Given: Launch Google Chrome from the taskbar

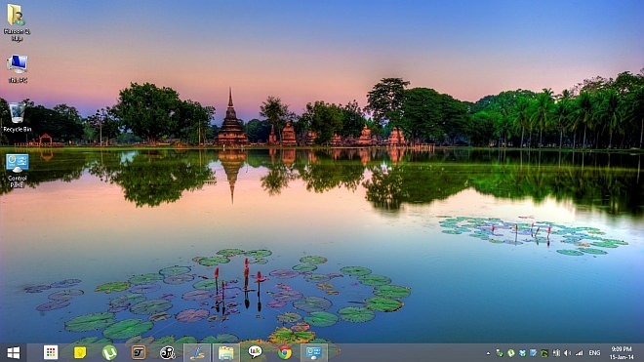Looking at the screenshot, I should (285, 352).
